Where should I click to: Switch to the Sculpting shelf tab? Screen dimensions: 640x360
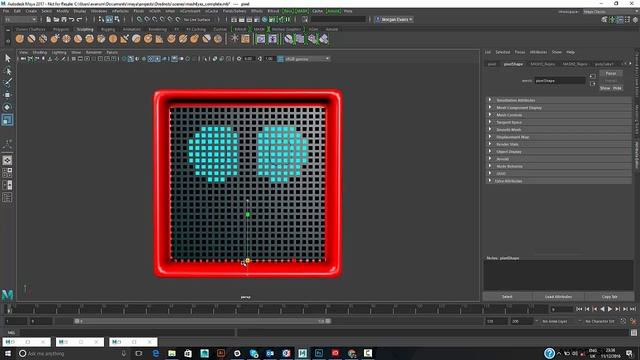coord(85,29)
